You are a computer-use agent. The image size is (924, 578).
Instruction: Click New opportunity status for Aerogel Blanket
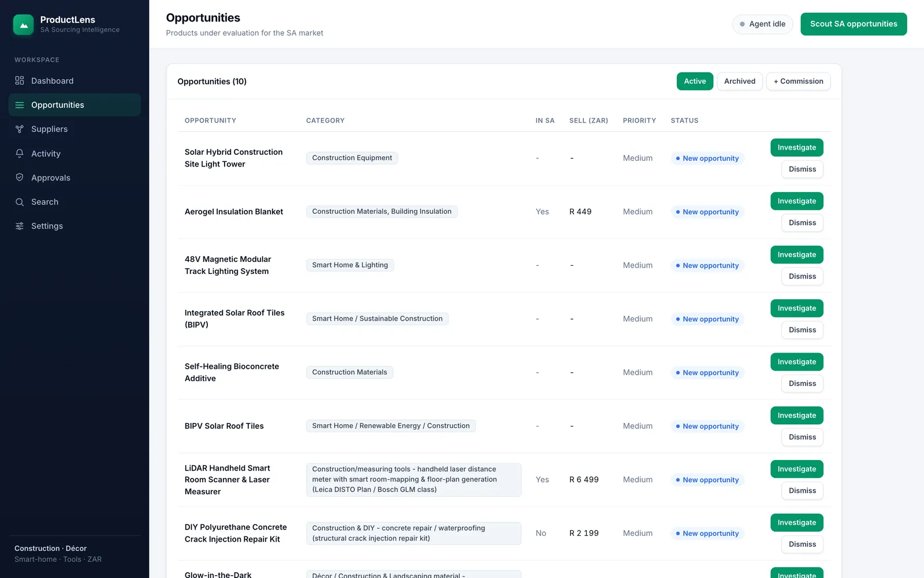click(707, 212)
